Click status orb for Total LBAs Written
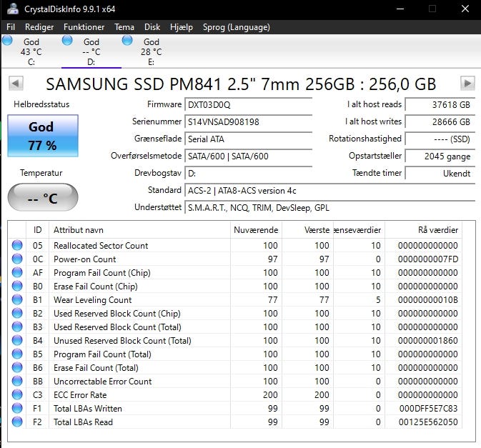This screenshot has width=481, height=448. (17, 409)
